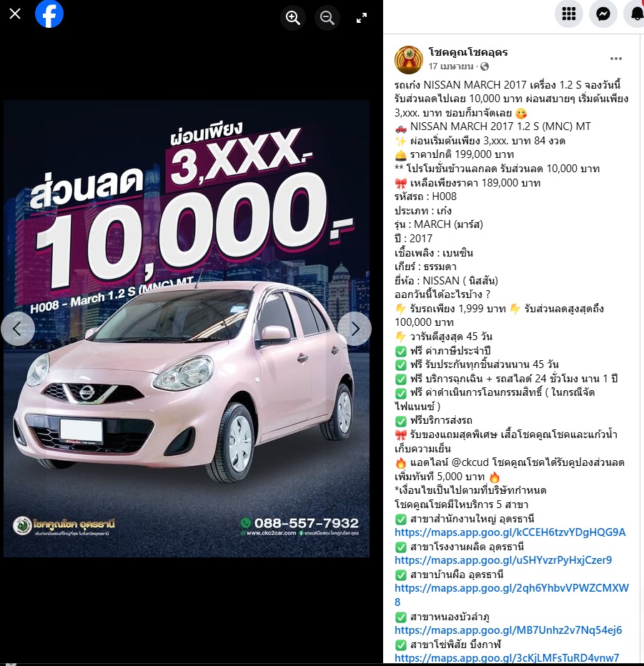Open maps link ending MB7Unhz2v7Nq54ej6
The height and width of the screenshot is (666, 644).
[508, 630]
